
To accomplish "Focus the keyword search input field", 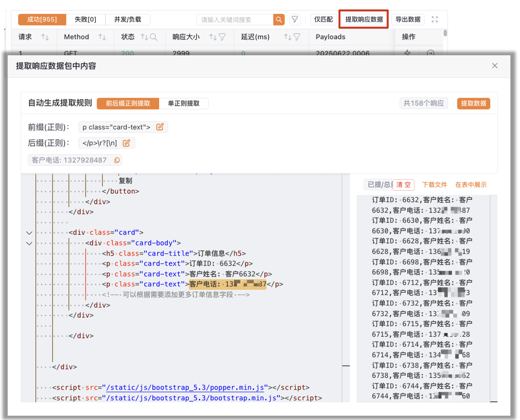I will pos(235,20).
